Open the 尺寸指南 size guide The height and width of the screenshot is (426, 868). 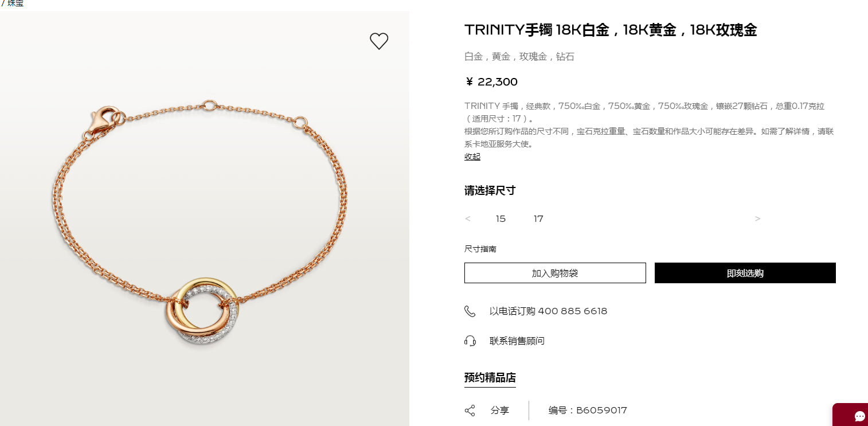click(x=480, y=249)
